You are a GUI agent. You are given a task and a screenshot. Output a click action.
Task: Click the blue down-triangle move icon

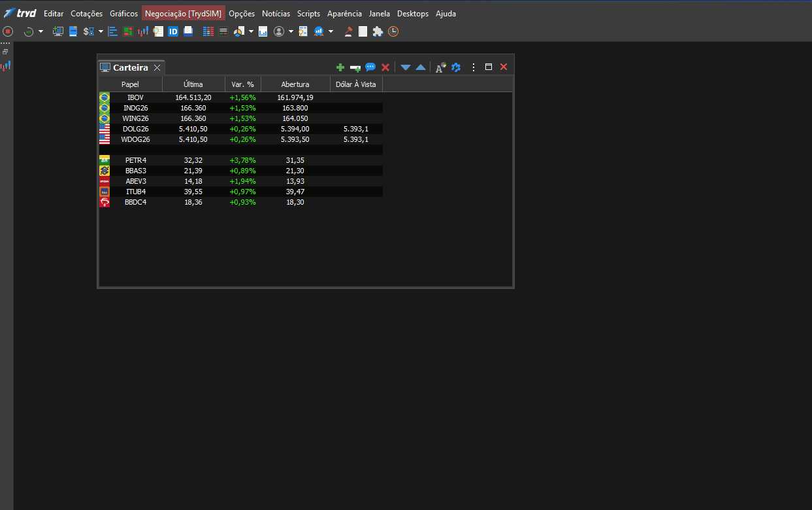click(x=406, y=67)
